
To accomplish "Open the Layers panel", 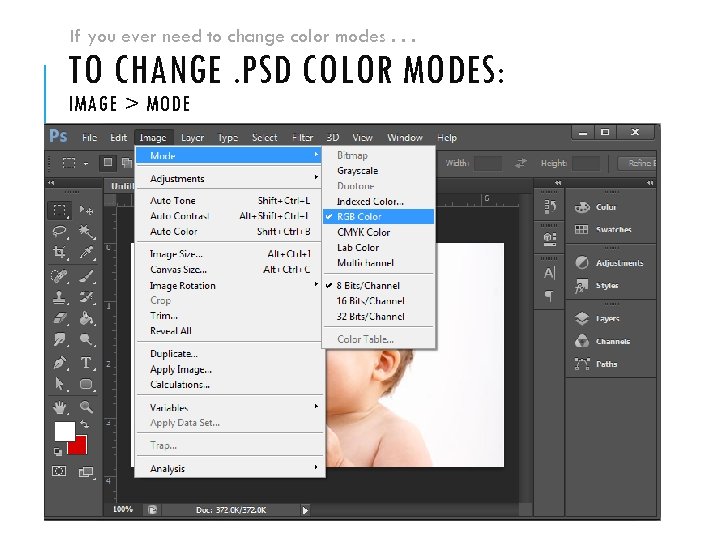I will [597, 318].
